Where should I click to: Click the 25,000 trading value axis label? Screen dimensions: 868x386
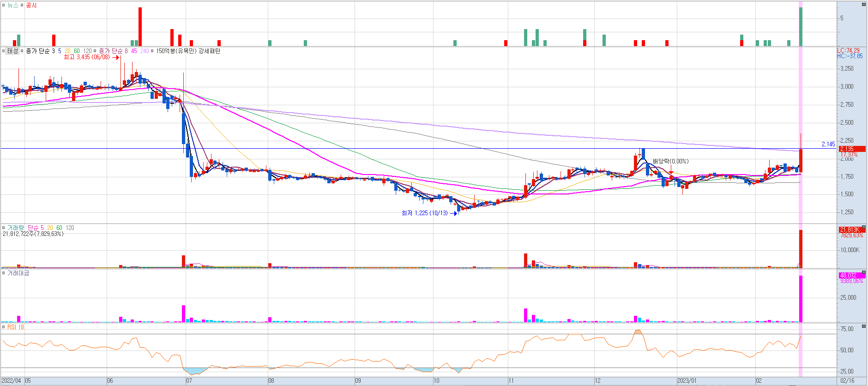[849, 297]
